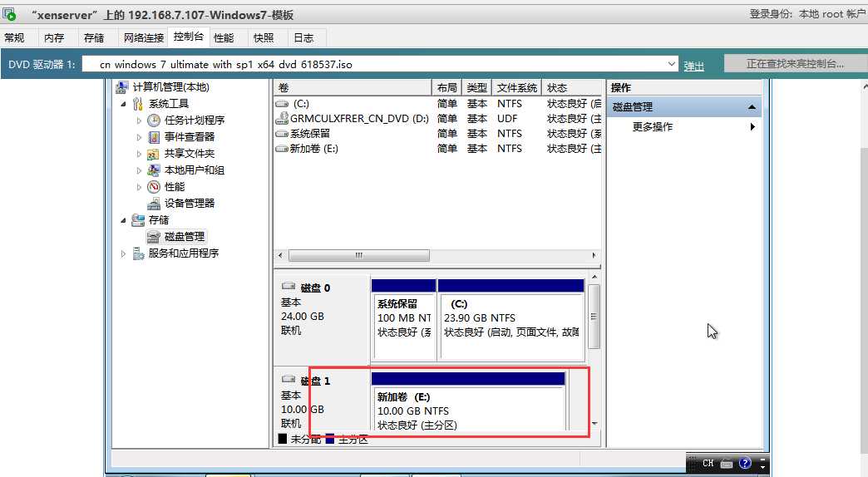868x477 pixels.
Task: Switch to the 日志 tab
Action: coord(304,37)
